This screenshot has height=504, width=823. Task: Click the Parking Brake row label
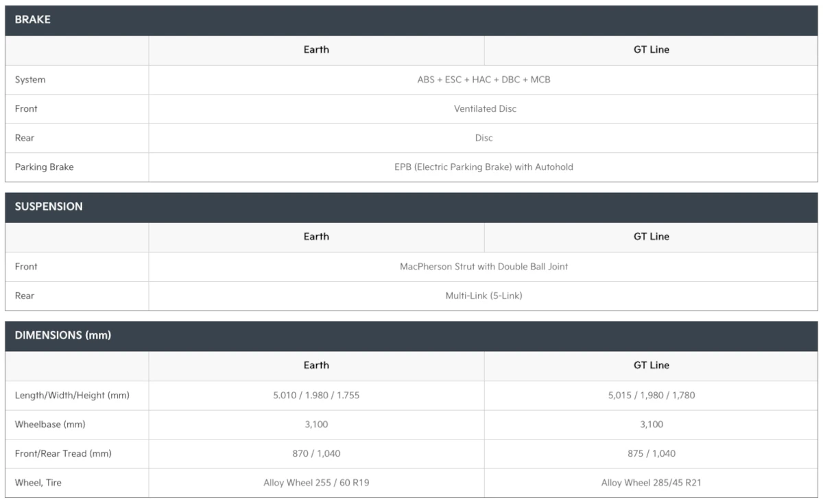44,167
